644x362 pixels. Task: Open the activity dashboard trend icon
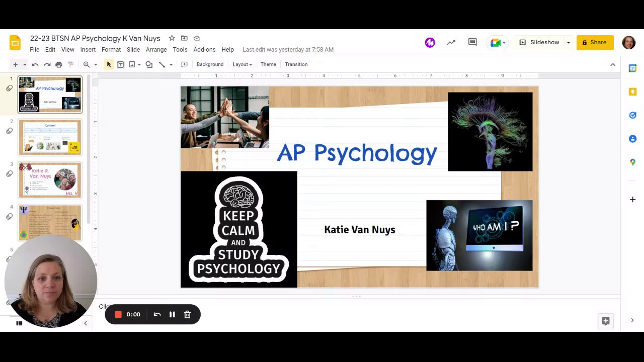tap(451, 43)
